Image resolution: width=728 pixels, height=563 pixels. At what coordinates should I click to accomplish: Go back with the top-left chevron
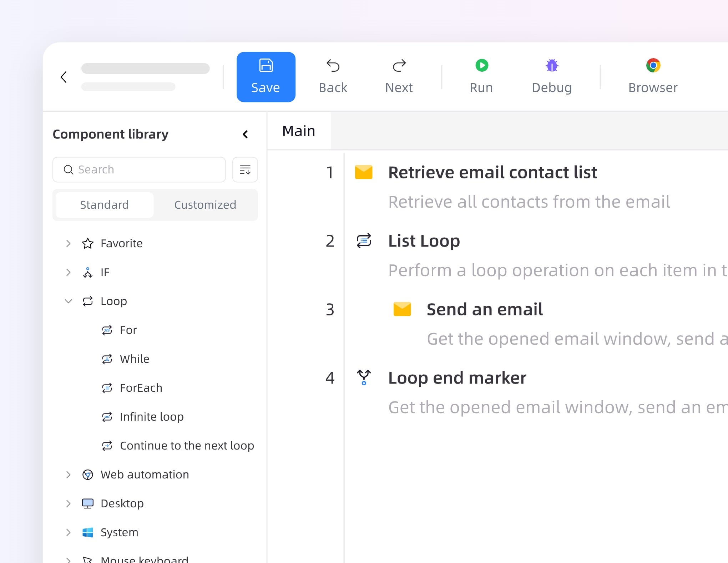[64, 77]
